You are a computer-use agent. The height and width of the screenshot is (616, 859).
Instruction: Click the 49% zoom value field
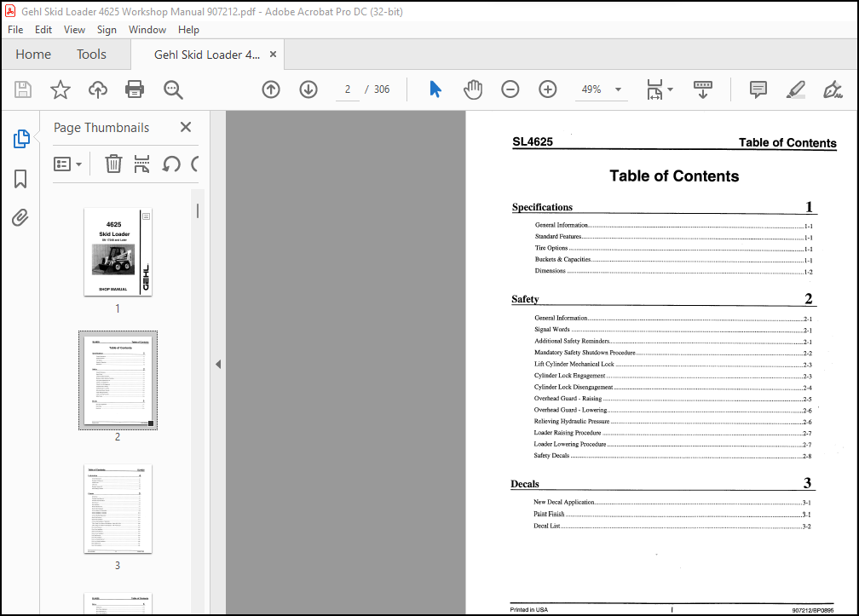click(x=591, y=89)
